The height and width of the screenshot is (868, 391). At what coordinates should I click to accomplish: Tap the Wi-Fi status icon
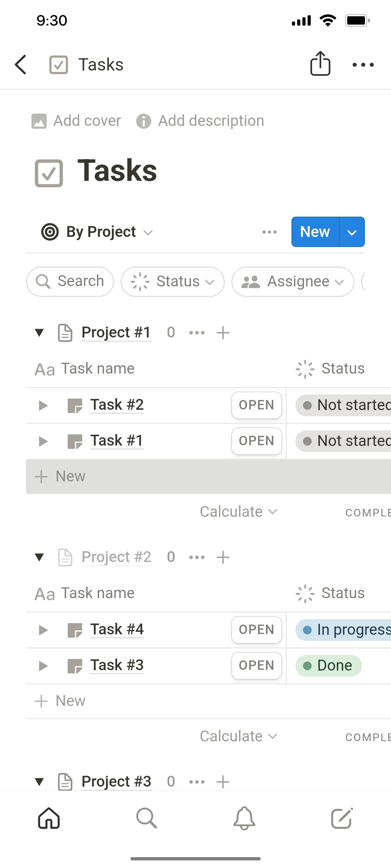(328, 20)
